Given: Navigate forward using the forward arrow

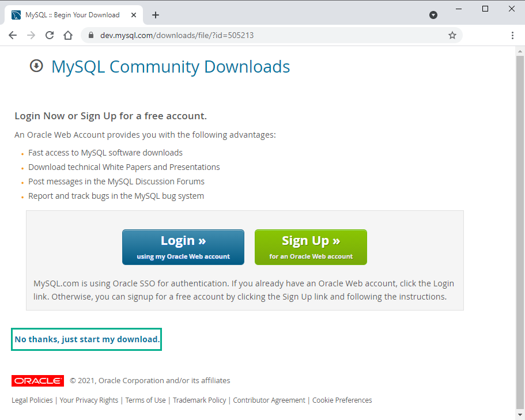Looking at the screenshot, I should (x=31, y=35).
